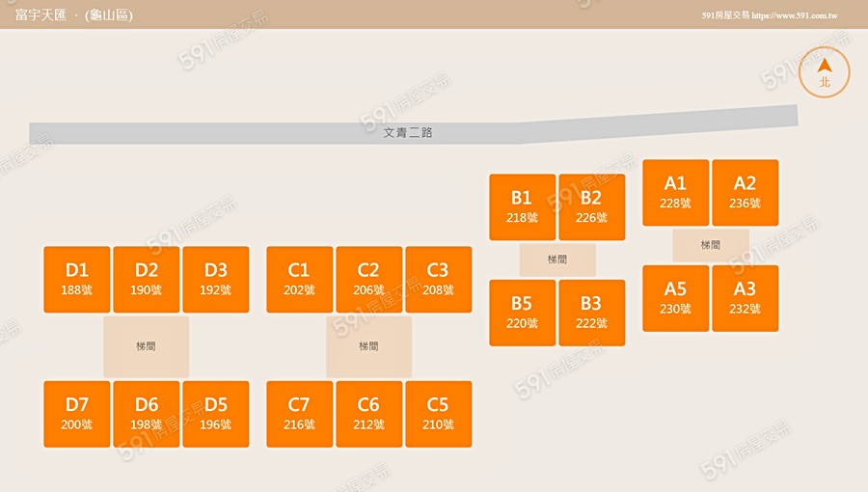Pick unit B5 at 220號
This screenshot has height=492, width=868.
point(522,313)
